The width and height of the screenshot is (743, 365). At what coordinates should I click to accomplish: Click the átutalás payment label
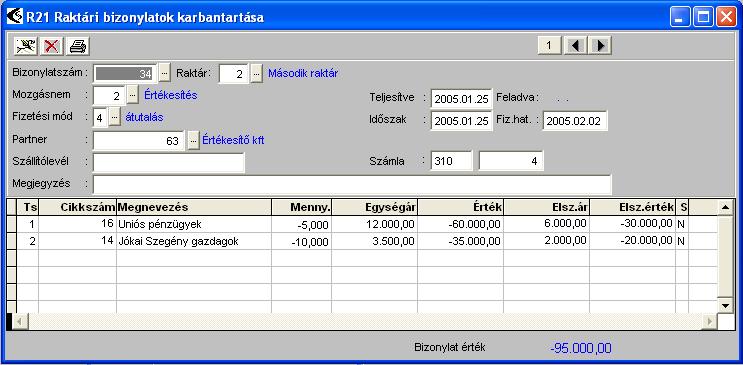[x=145, y=117]
